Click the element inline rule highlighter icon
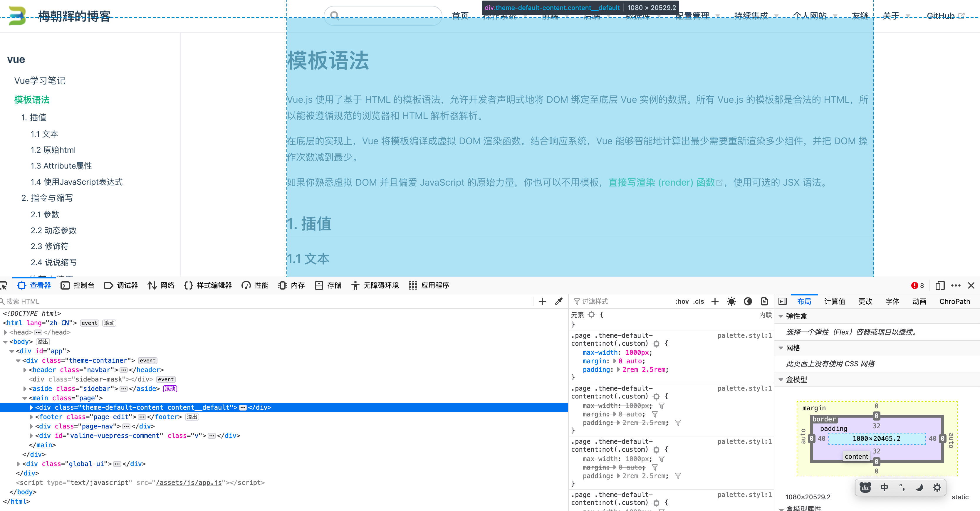 [x=591, y=315]
